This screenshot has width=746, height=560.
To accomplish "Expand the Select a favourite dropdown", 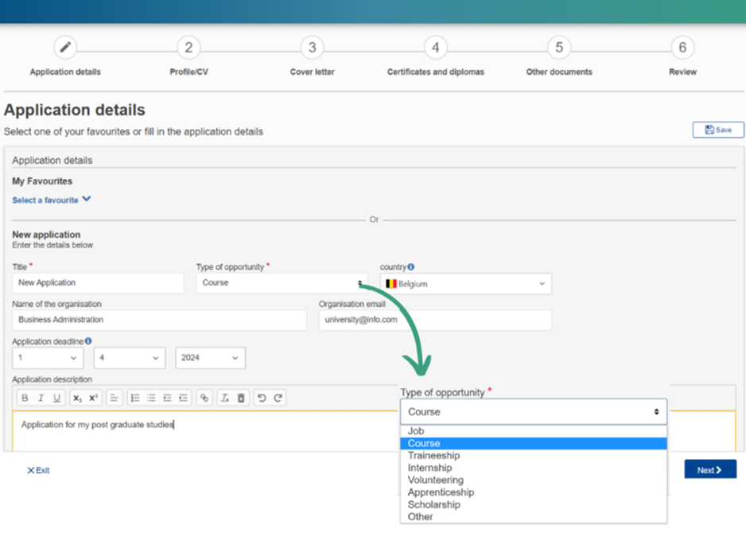I will (x=52, y=200).
